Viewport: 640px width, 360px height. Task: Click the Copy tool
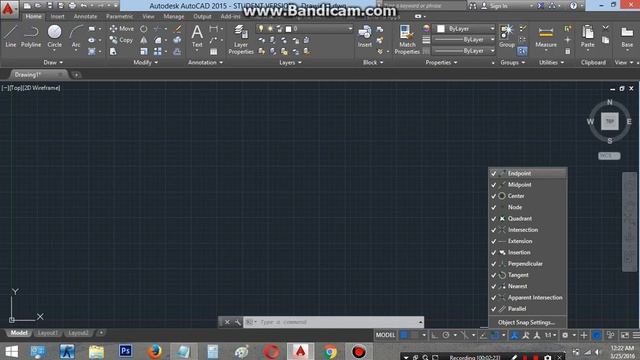121,40
